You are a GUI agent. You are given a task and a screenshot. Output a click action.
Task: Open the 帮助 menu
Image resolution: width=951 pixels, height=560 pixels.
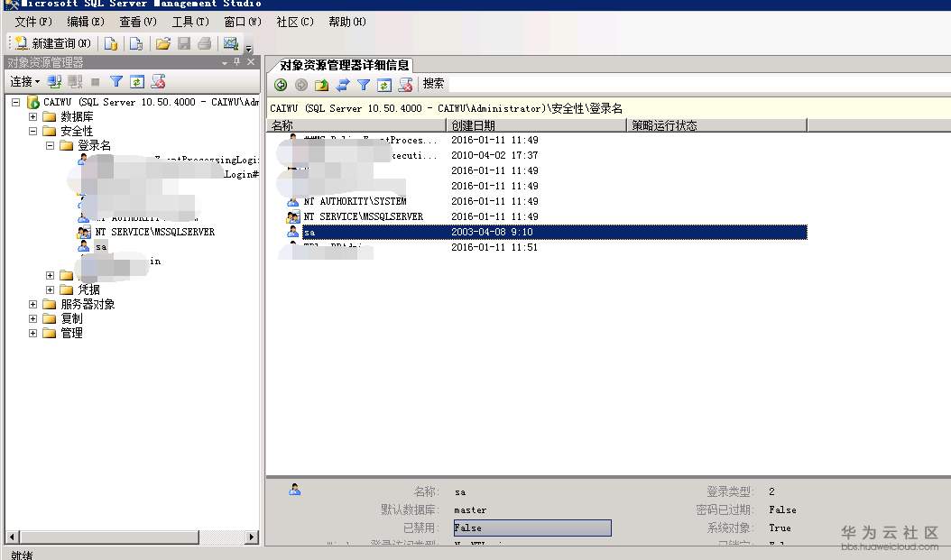[x=346, y=22]
